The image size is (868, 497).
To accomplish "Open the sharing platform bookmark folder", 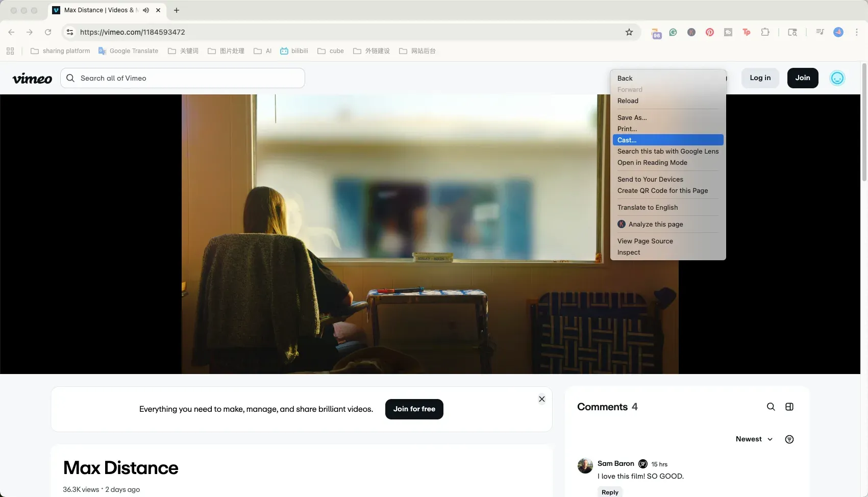I will pyautogui.click(x=60, y=51).
